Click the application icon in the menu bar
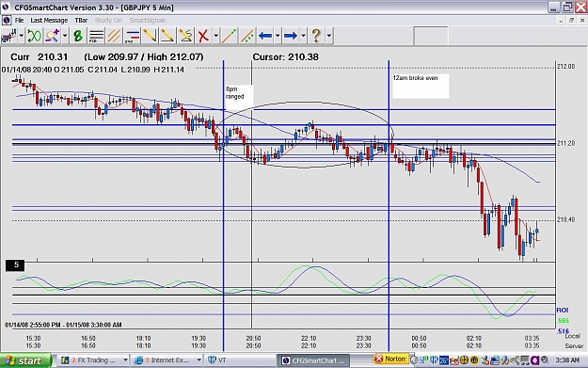This screenshot has width=588, height=368. [x=7, y=21]
